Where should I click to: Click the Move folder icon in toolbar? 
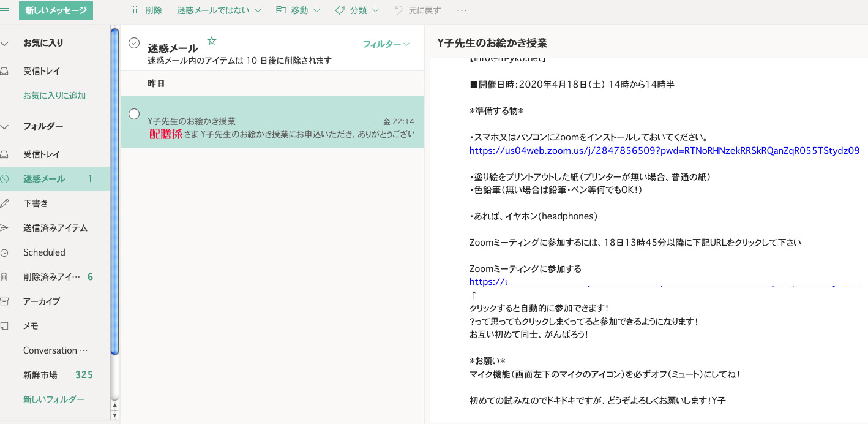pos(282,10)
